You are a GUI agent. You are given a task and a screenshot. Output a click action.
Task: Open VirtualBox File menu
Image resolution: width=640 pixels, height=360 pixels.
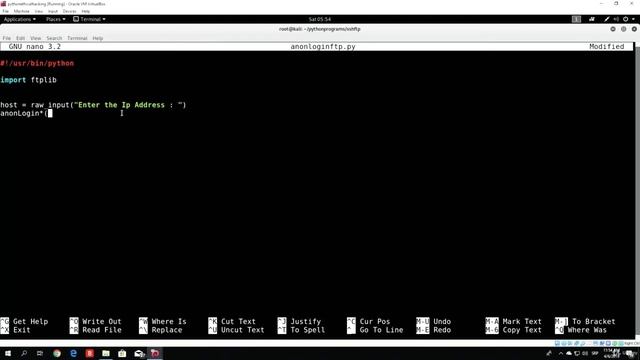coord(6,11)
